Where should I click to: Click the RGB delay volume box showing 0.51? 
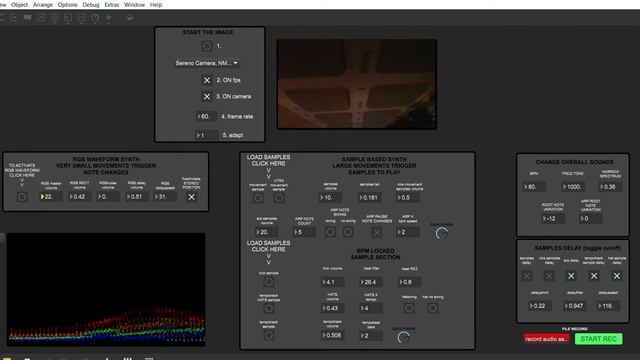coord(136,197)
